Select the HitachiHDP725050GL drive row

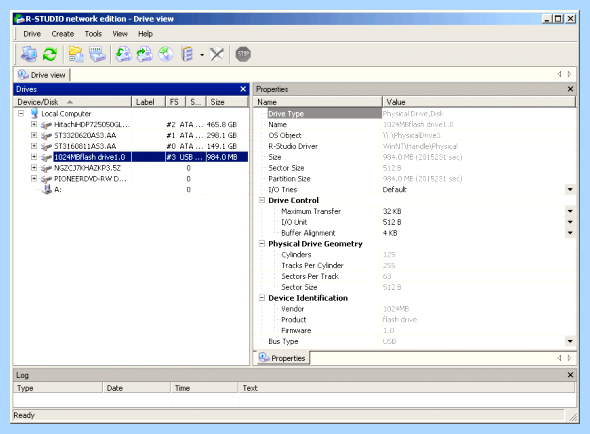click(x=131, y=125)
